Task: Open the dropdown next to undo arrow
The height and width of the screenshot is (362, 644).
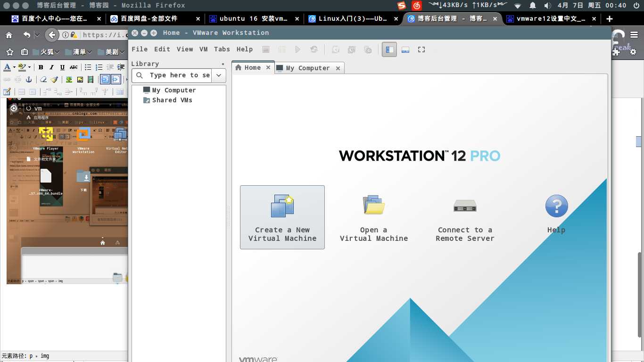Action: click(x=37, y=35)
